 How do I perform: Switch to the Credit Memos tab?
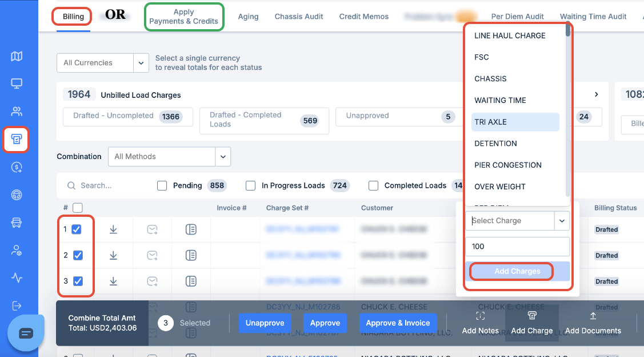(363, 17)
